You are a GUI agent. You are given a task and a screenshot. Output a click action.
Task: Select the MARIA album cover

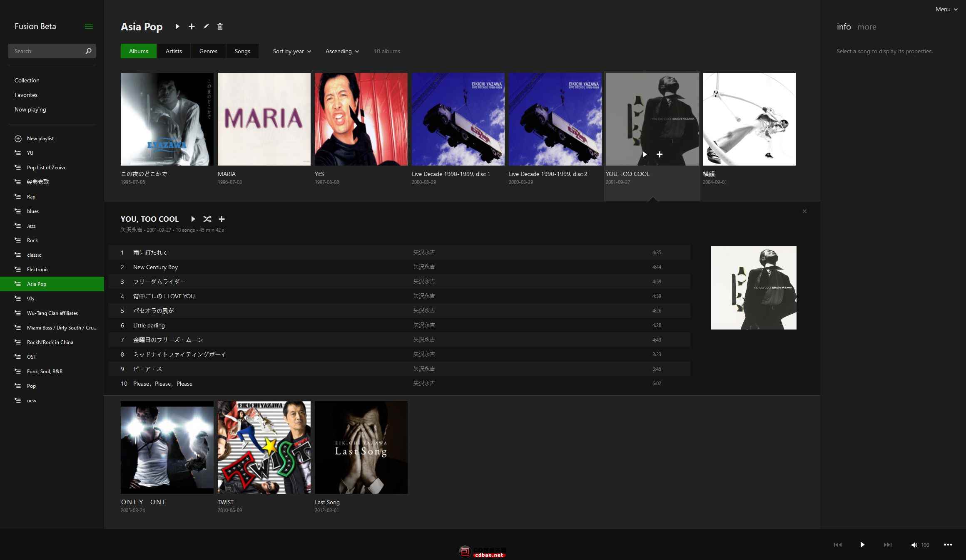coord(264,119)
